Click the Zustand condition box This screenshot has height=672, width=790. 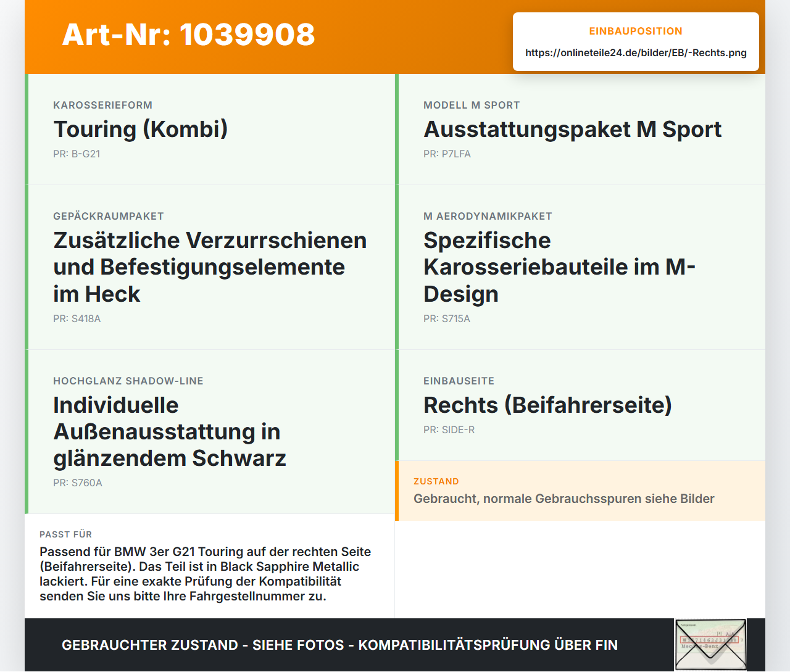580,491
